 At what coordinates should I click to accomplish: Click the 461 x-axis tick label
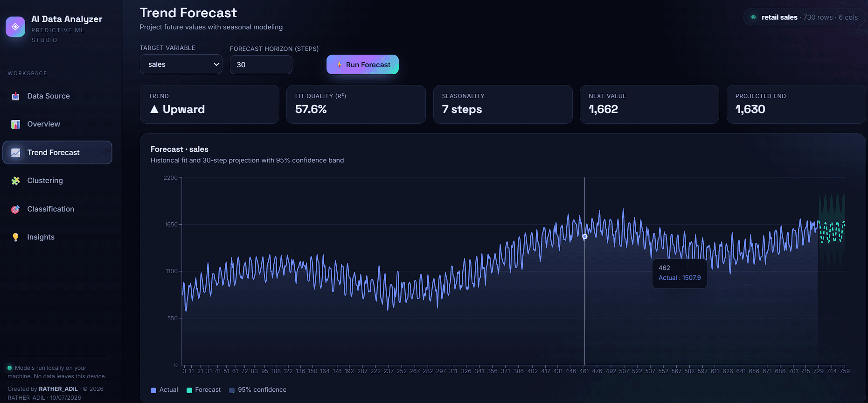584,371
